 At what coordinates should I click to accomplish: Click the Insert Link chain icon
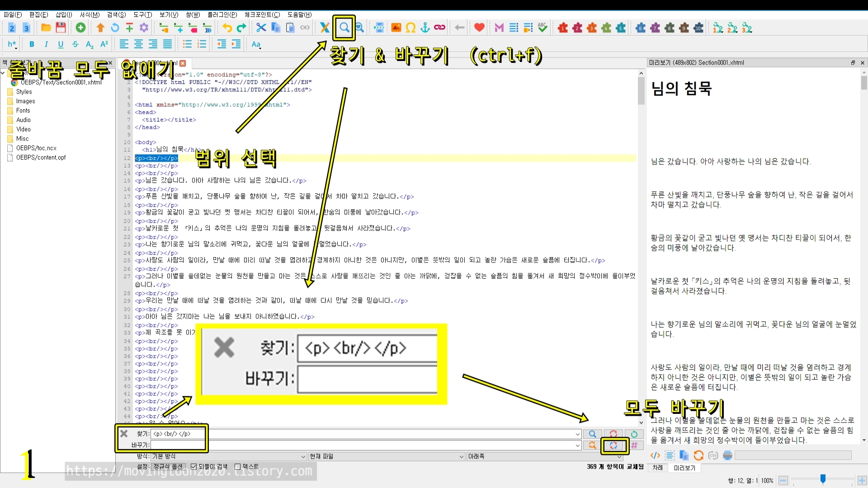pyautogui.click(x=439, y=28)
